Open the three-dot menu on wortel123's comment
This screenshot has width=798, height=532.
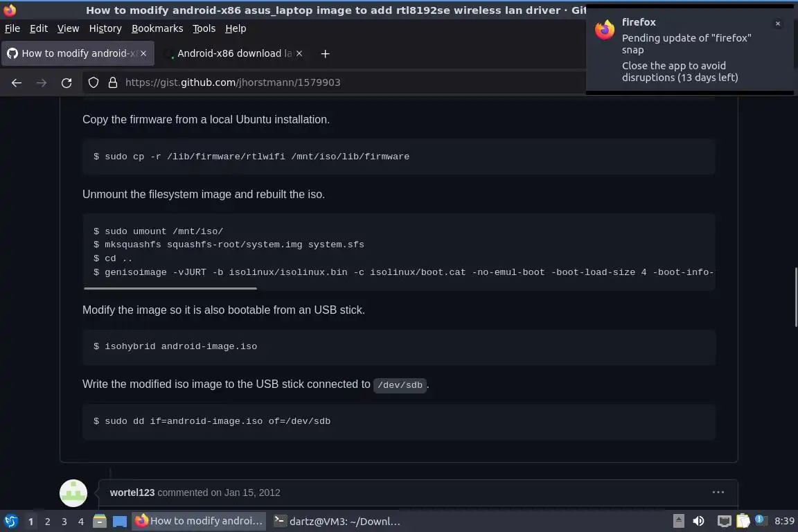click(x=718, y=492)
